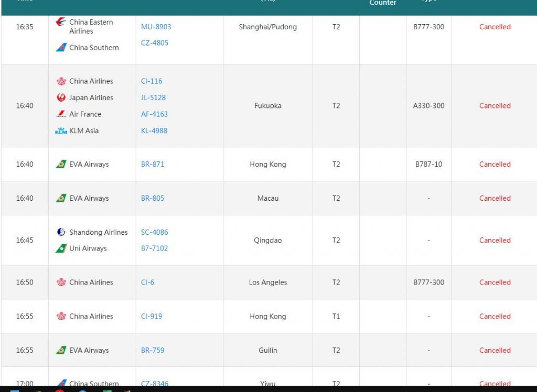
Task: Click Cancelled status for Qingdao flight
Action: 495,241
